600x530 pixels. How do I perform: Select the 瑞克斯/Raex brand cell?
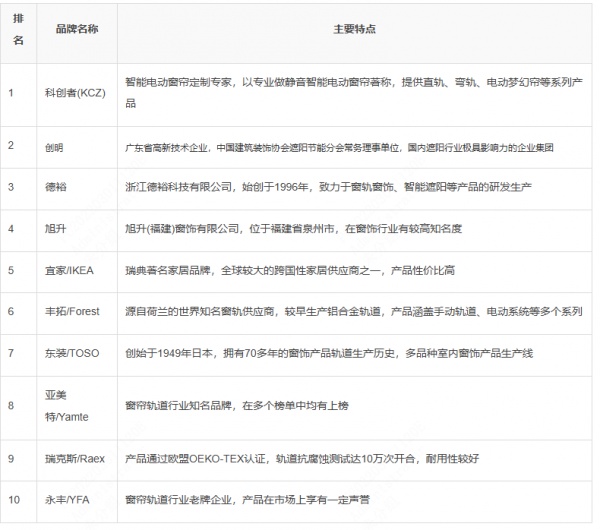coord(74,458)
